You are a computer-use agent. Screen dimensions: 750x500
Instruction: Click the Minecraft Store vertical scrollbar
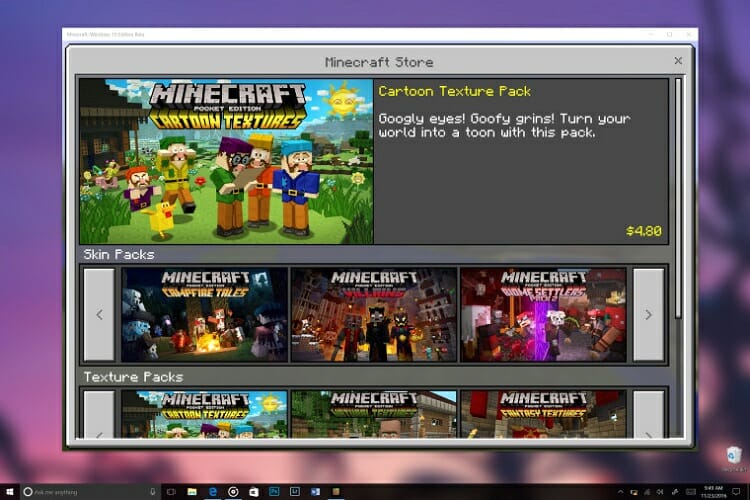(678, 198)
